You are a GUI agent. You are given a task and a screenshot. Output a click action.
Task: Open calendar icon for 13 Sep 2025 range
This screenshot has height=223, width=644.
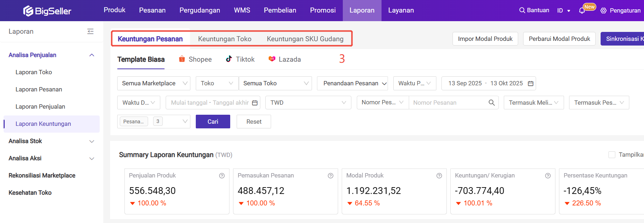(x=531, y=84)
